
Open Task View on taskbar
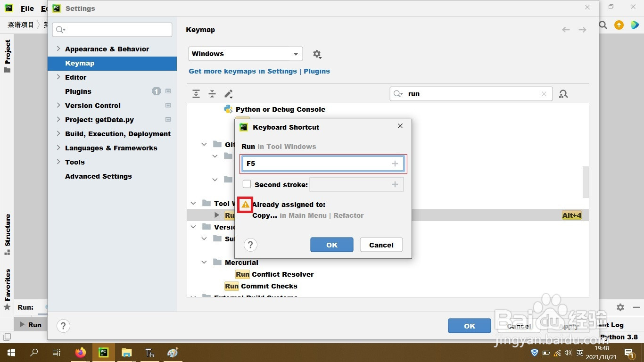point(57,352)
